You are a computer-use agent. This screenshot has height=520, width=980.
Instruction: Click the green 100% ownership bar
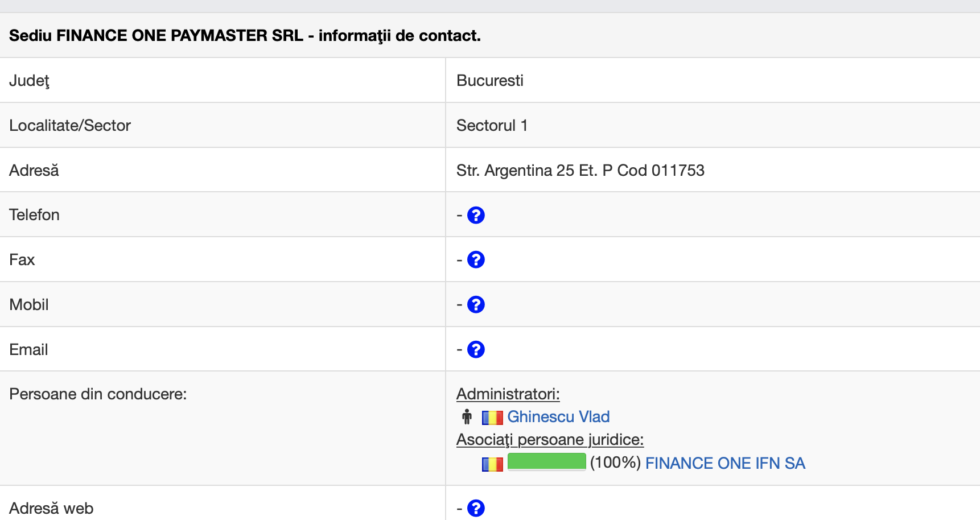[x=546, y=461]
